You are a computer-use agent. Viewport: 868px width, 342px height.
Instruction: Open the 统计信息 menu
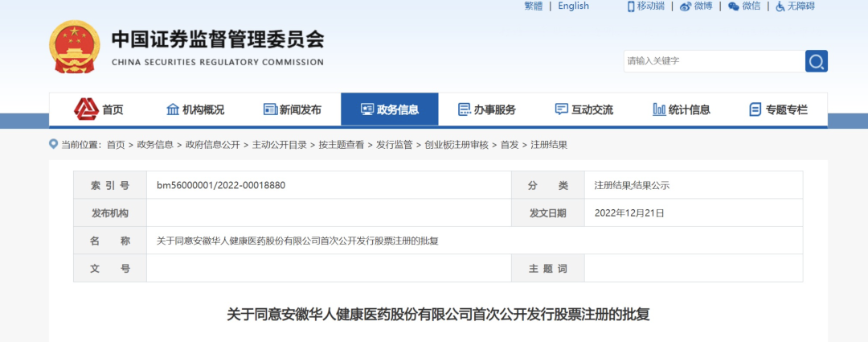[681, 109]
